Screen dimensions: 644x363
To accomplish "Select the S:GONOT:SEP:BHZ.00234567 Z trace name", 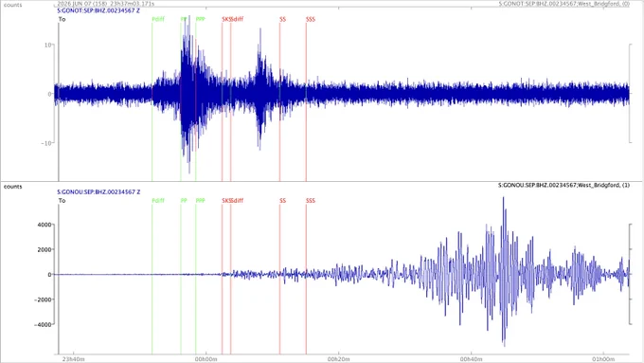I will (x=98, y=10).
